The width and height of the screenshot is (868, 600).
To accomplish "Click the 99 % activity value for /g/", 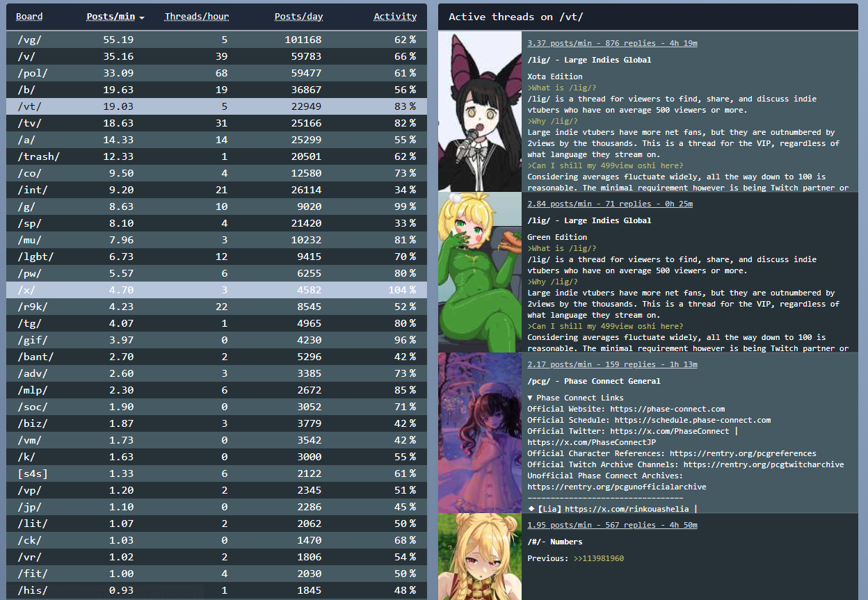I will (405, 206).
